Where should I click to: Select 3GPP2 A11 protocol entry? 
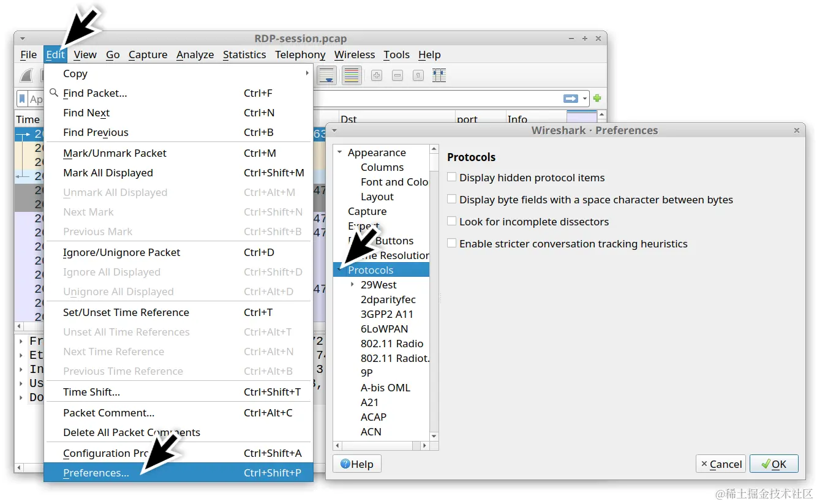pos(387,314)
